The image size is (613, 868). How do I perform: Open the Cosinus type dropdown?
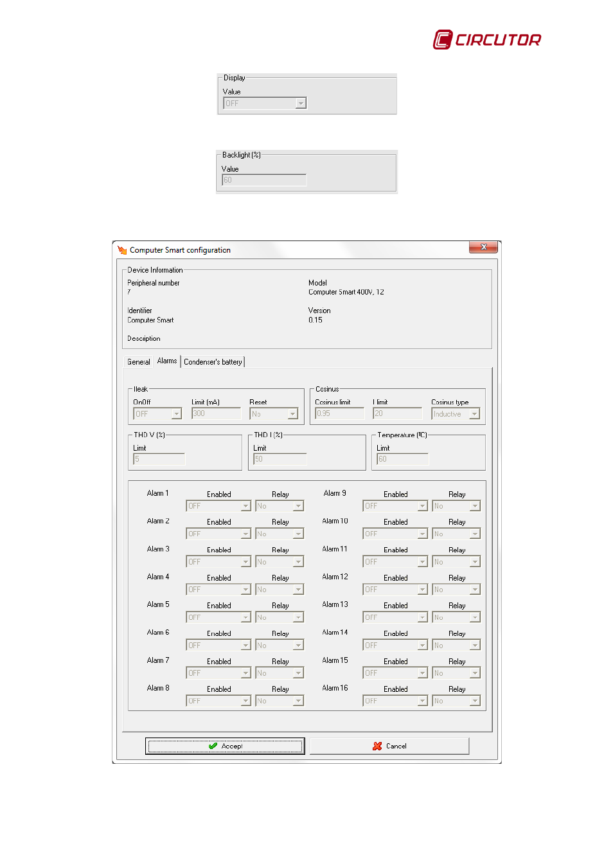coord(456,414)
